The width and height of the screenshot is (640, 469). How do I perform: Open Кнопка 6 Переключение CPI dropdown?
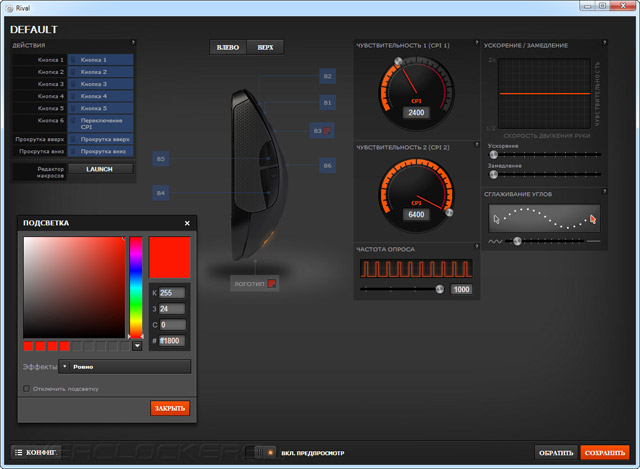(x=100, y=123)
